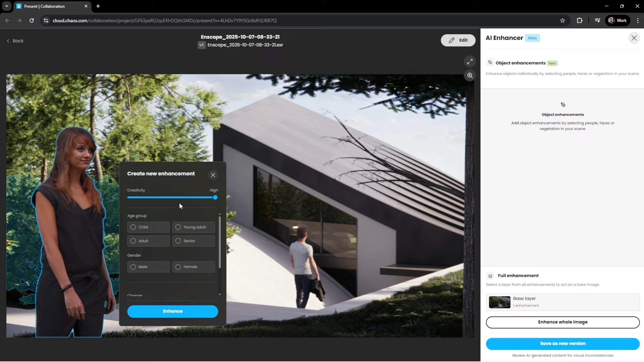Screen dimensions: 644x362
Task: Click Save as new version
Action: (x=562, y=344)
